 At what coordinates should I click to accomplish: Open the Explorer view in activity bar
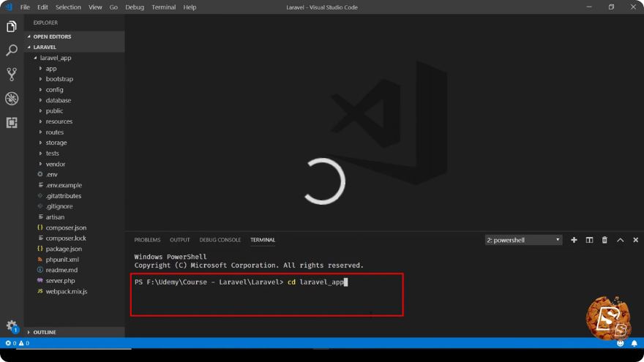12,26
